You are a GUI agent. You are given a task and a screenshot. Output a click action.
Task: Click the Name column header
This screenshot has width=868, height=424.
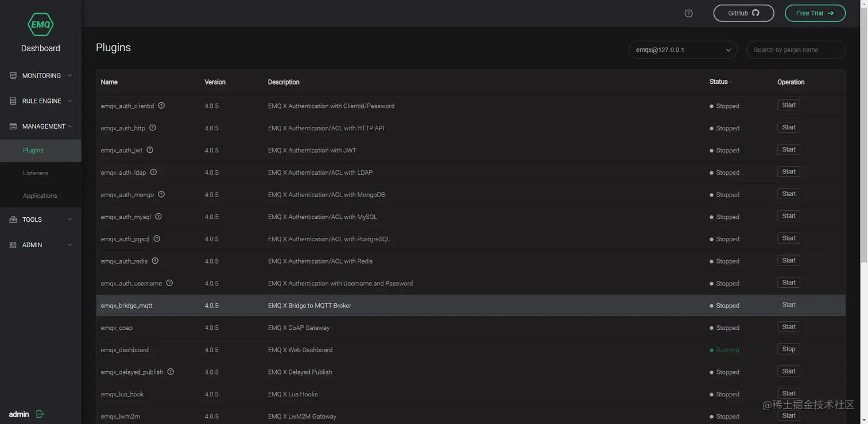(x=109, y=82)
